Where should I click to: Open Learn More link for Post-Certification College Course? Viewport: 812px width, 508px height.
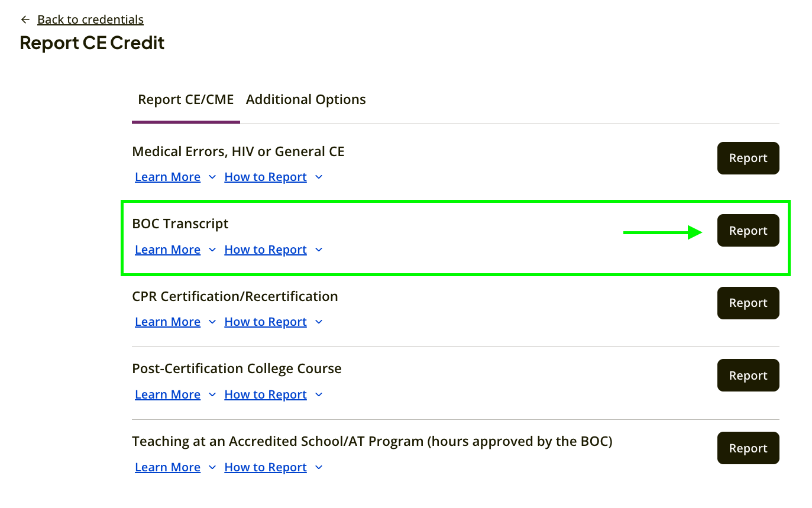tap(168, 394)
